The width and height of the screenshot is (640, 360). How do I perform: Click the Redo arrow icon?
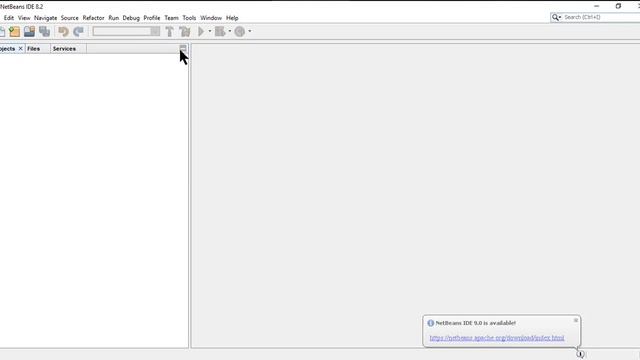pos(78,31)
